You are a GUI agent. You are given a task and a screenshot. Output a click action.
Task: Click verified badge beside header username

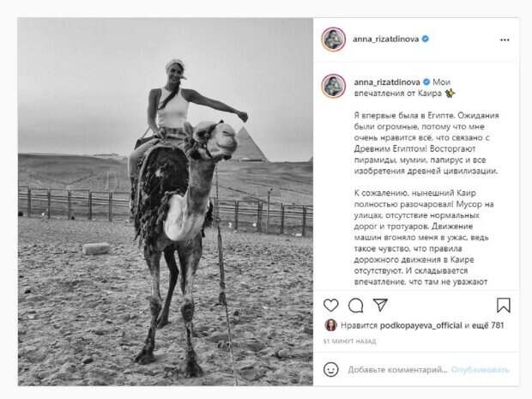(x=425, y=39)
